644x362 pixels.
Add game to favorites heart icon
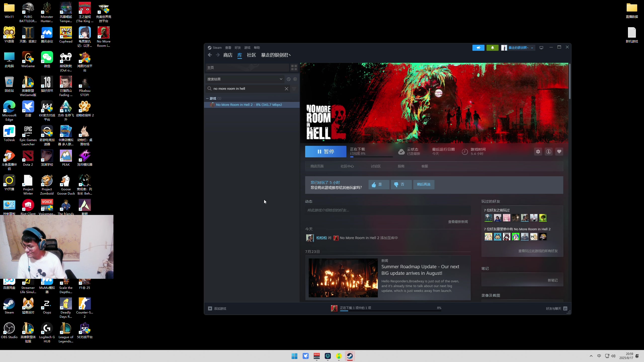(x=559, y=152)
